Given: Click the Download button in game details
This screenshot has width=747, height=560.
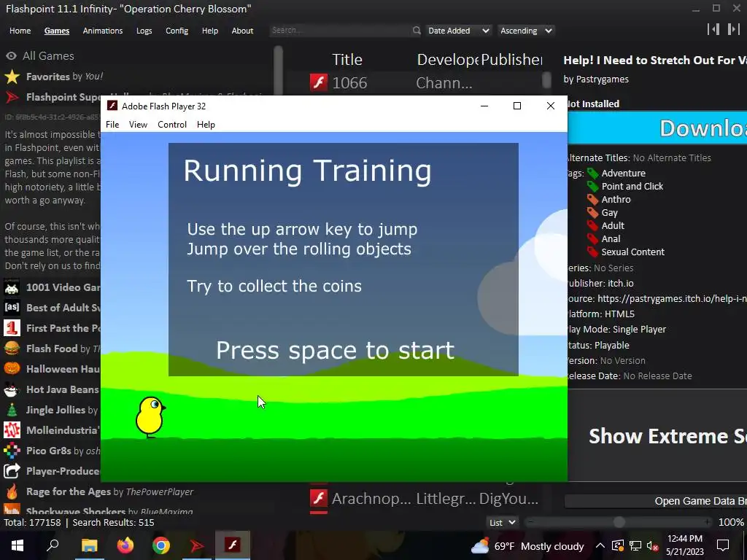Looking at the screenshot, I should tap(657, 128).
